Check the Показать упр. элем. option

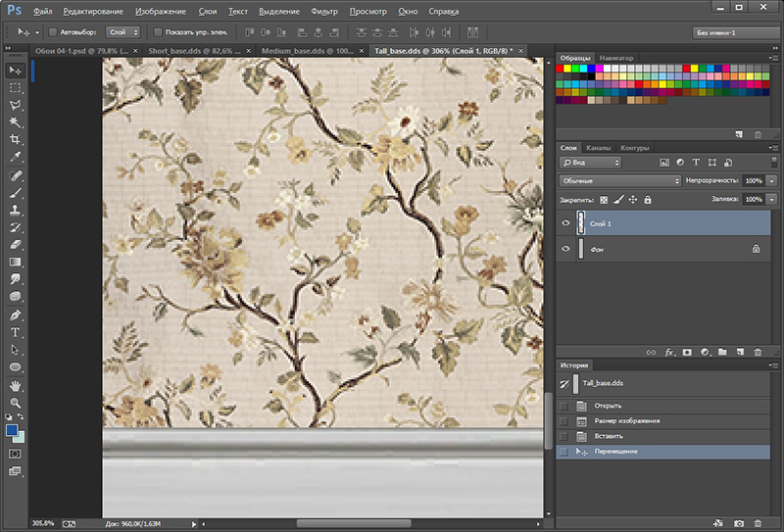point(158,32)
